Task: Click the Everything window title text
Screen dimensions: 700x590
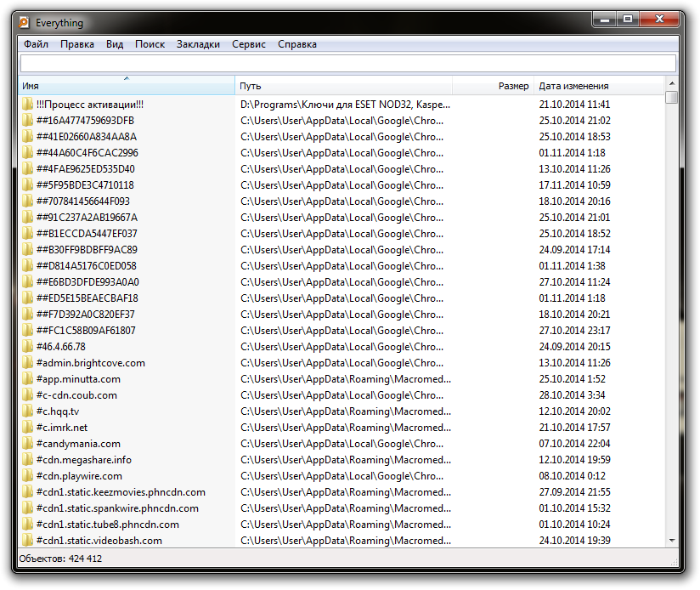Action: point(59,23)
